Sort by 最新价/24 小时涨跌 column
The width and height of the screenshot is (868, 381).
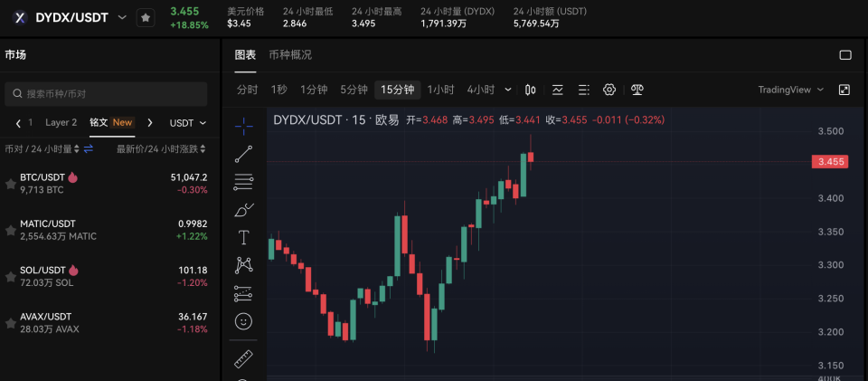click(161, 149)
